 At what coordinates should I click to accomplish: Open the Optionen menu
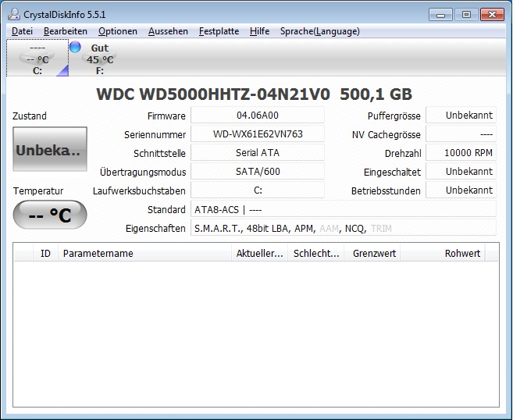[x=118, y=31]
